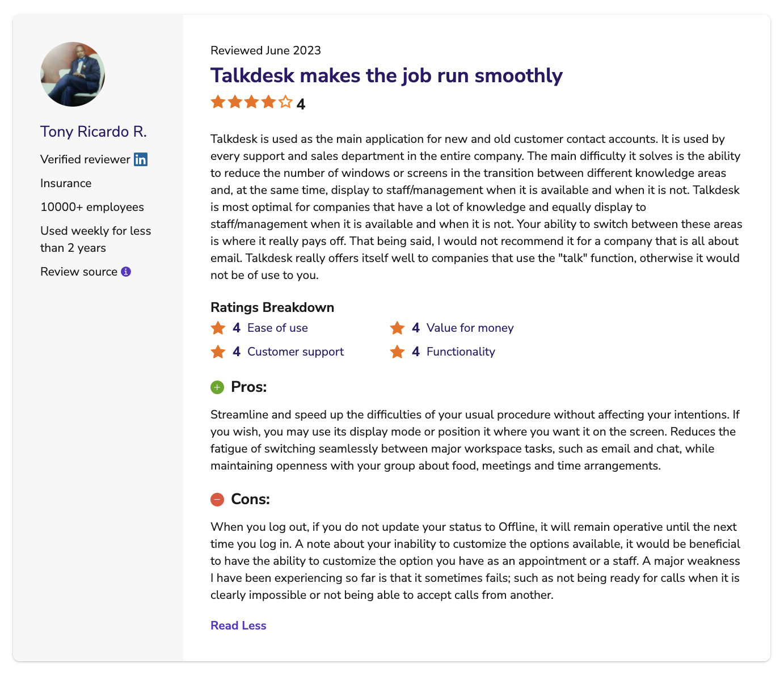The image size is (784, 676).
Task: Click the green plus Pros icon
Action: [x=217, y=387]
